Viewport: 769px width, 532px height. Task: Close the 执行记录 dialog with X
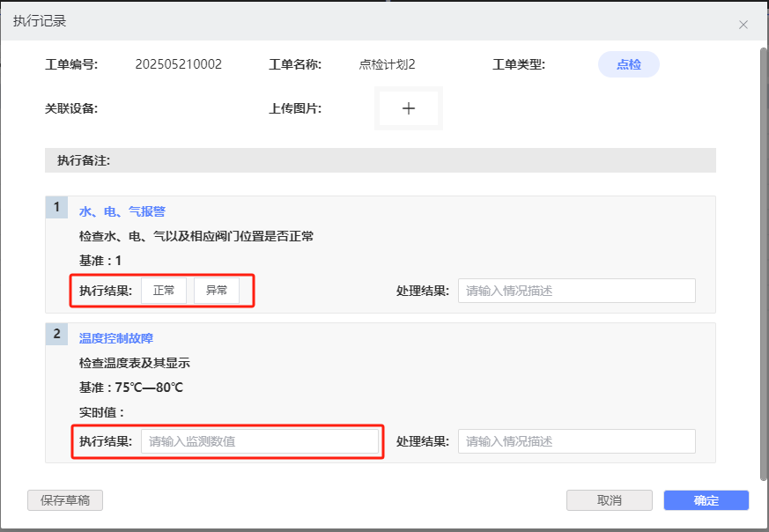(743, 25)
